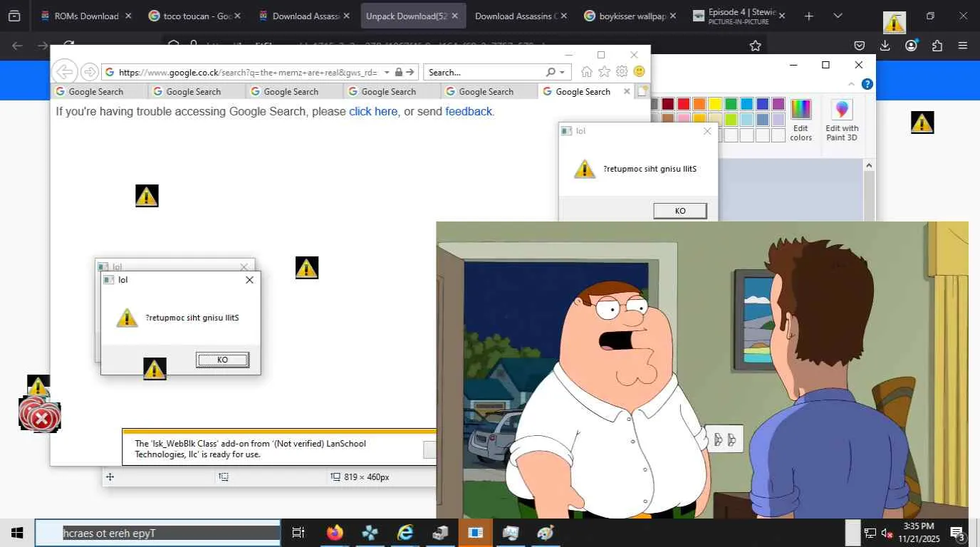Open the Internet Explorer search provider dropdown
This screenshot has width=980, height=547.
[562, 72]
